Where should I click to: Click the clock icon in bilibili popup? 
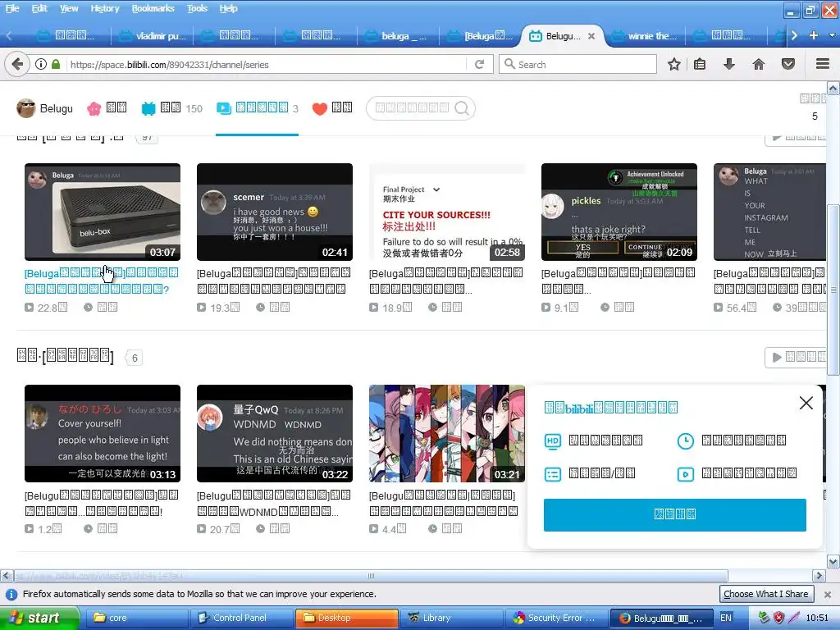(685, 441)
